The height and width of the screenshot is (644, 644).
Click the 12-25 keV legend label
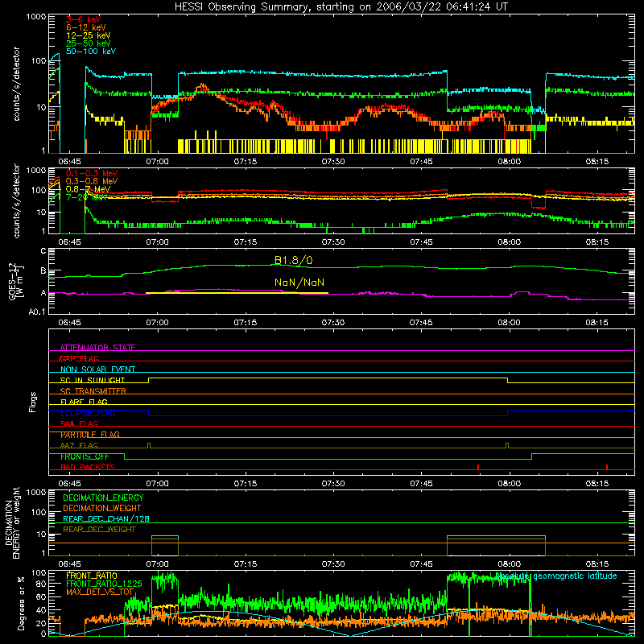pos(88,35)
